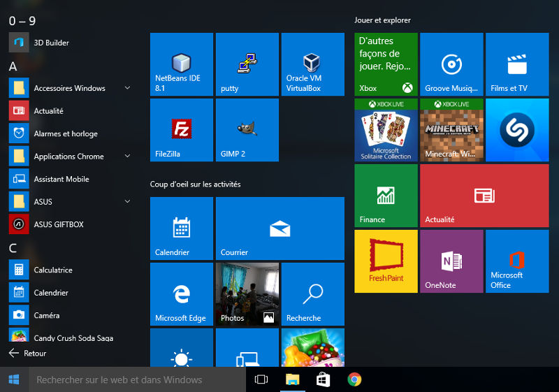Open the Films et TV tile

[517, 64]
